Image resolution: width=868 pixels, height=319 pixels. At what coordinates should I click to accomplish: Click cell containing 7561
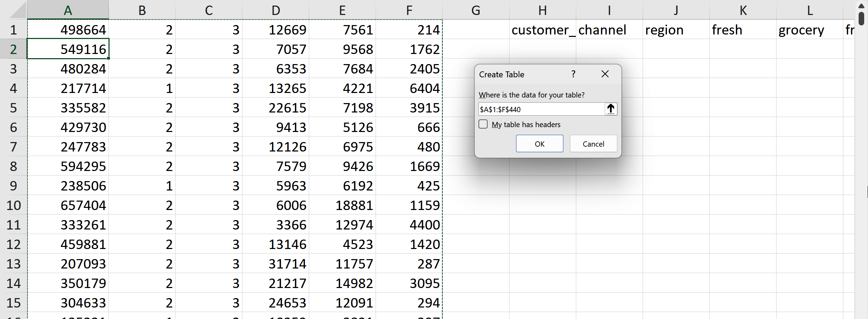point(342,30)
